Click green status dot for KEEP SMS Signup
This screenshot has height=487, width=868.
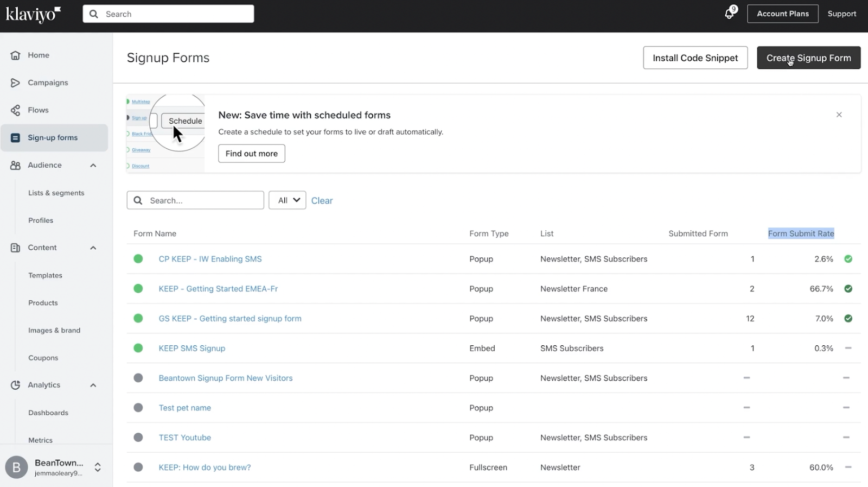[x=138, y=348]
